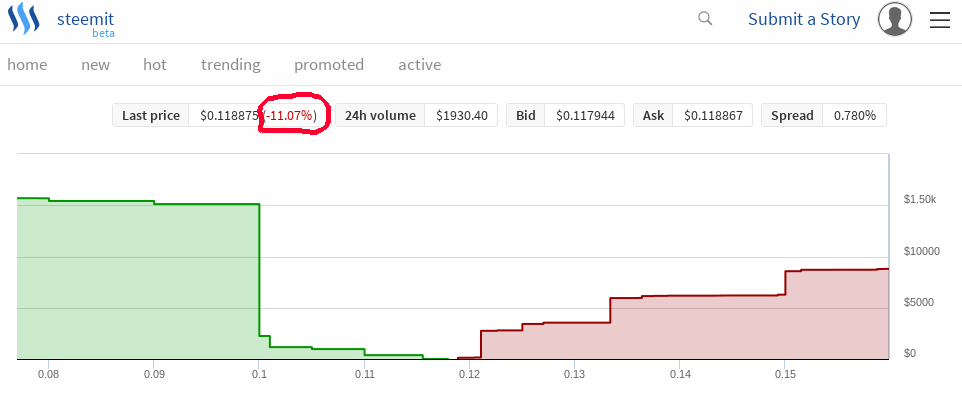
Task: Select the $0.118867 ask value
Action: (x=714, y=115)
